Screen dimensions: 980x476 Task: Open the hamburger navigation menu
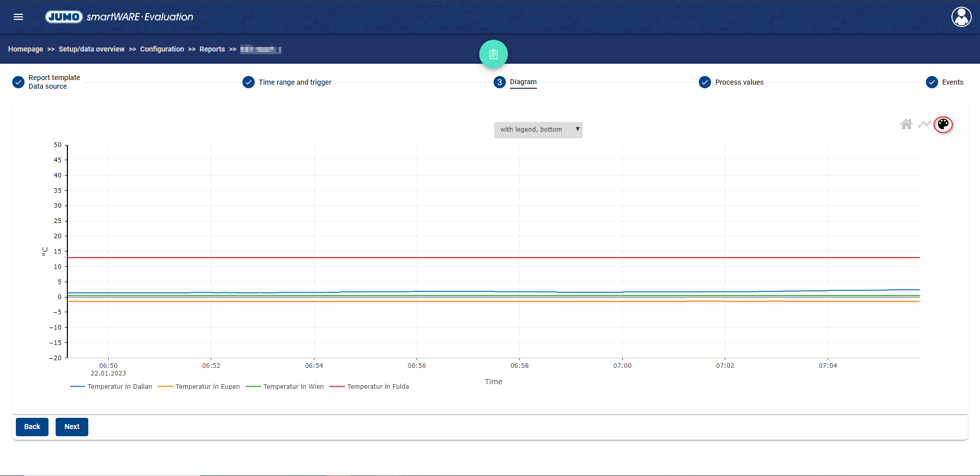point(18,17)
